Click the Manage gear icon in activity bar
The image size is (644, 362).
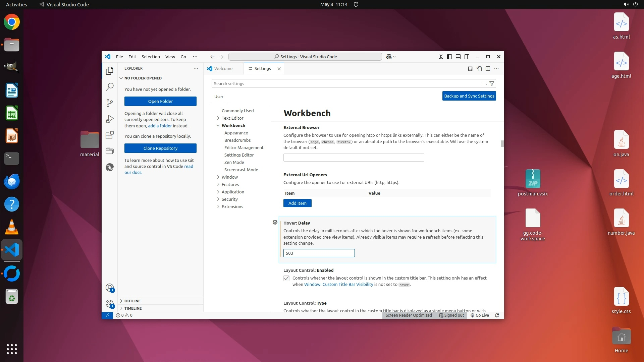pyautogui.click(x=110, y=304)
